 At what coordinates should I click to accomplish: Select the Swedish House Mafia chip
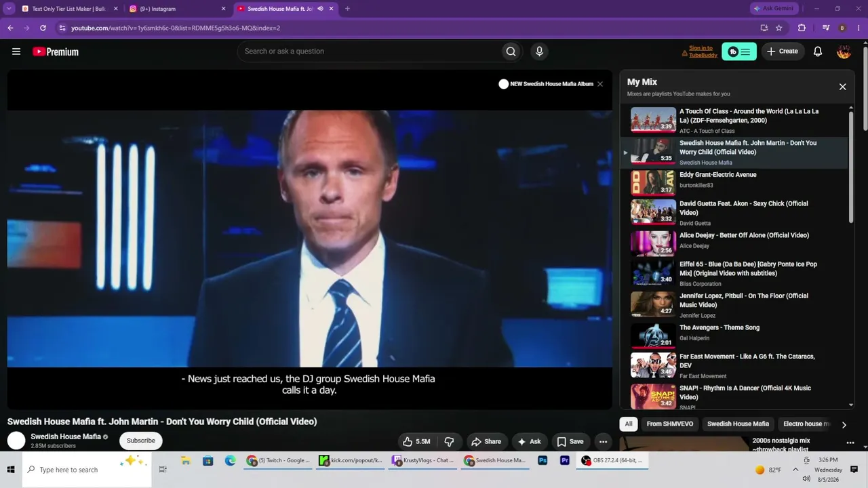click(738, 424)
